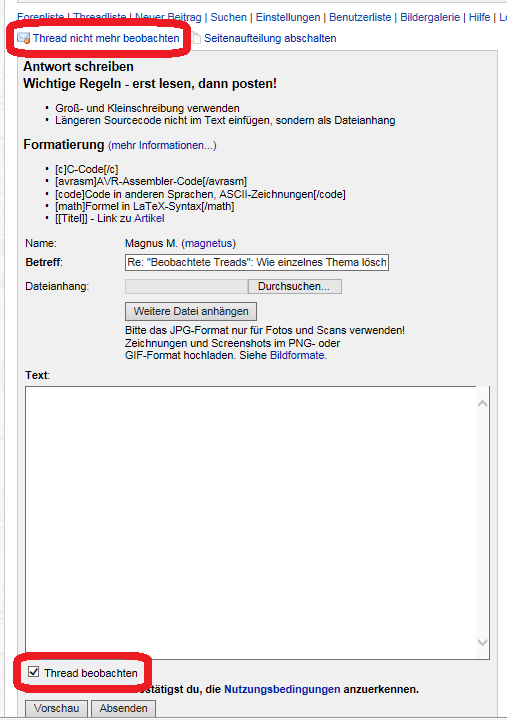The width and height of the screenshot is (507, 720).
Task: Click the 'Betreff:' field label
Action: (x=44, y=262)
